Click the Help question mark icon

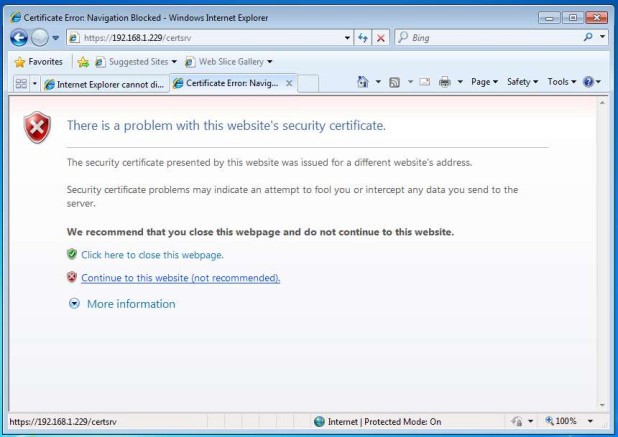(588, 82)
